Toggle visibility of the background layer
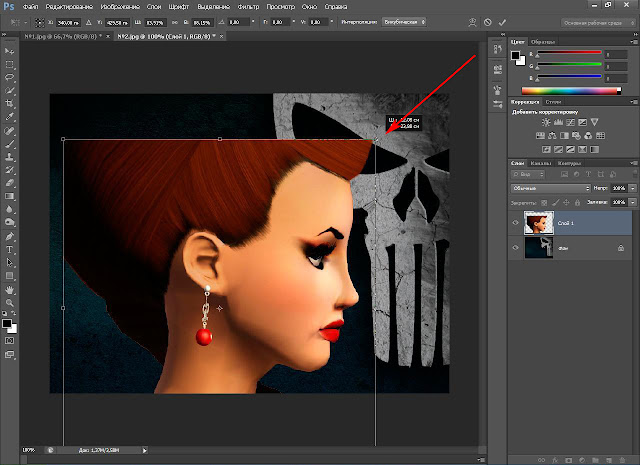 [x=515, y=247]
